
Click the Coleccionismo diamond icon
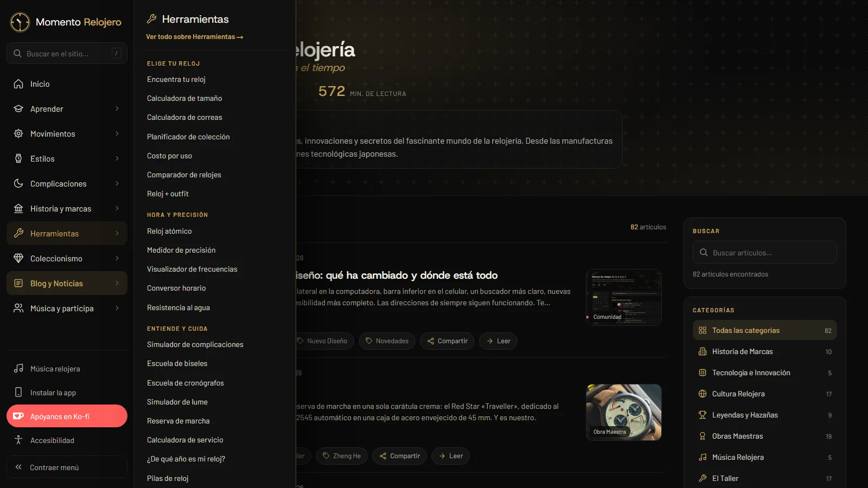pyautogui.click(x=18, y=259)
